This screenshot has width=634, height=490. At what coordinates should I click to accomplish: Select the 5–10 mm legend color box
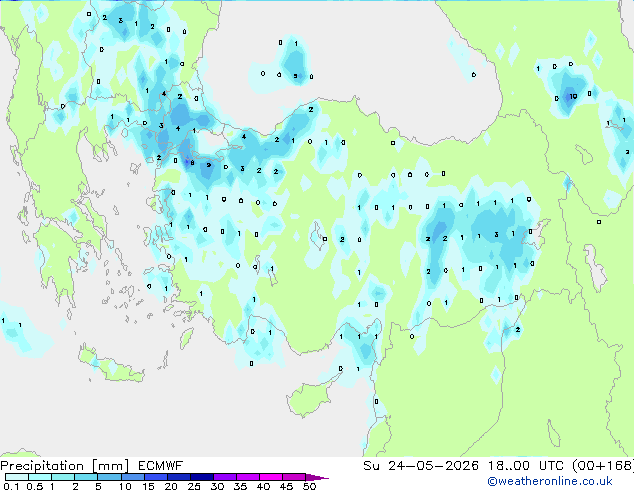tap(109, 477)
